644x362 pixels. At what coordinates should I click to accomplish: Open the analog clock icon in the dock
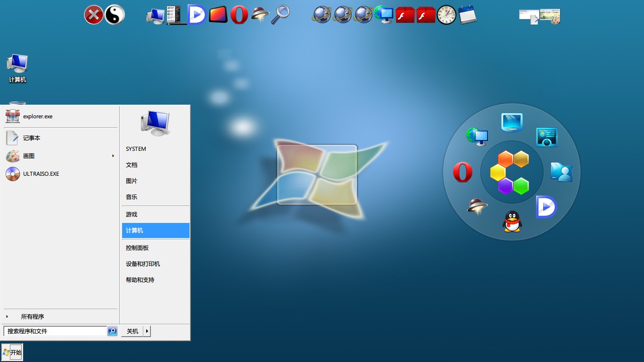click(446, 15)
